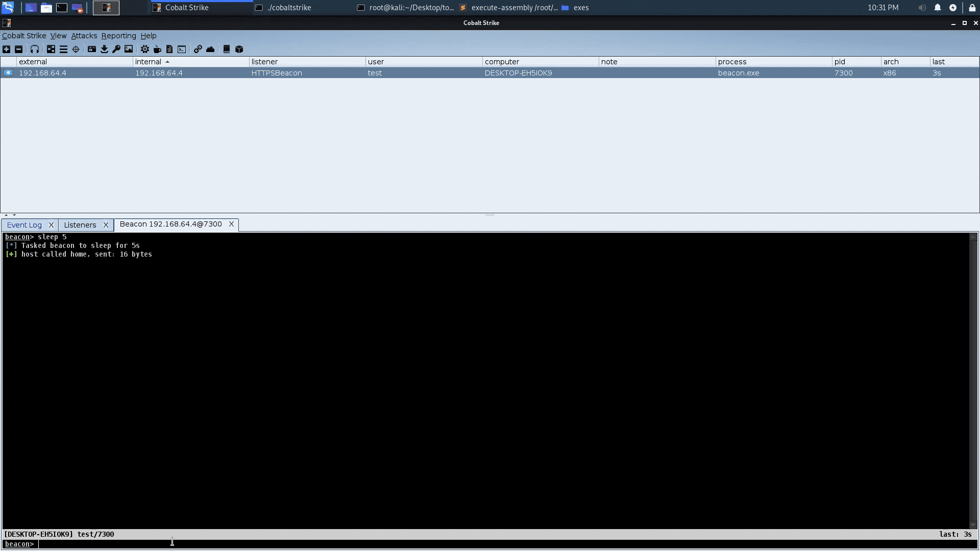980x551 pixels.
Task: Click the MS Office macro document icon
Action: pos(169,49)
